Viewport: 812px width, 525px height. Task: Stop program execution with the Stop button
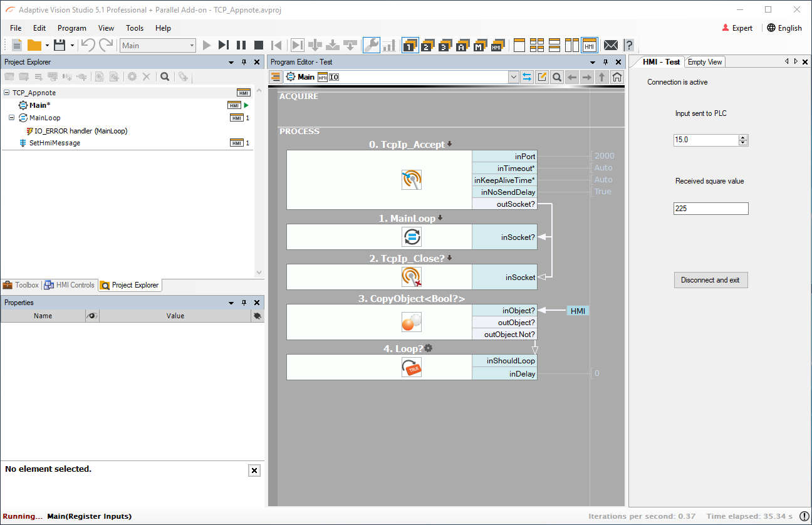coord(258,45)
